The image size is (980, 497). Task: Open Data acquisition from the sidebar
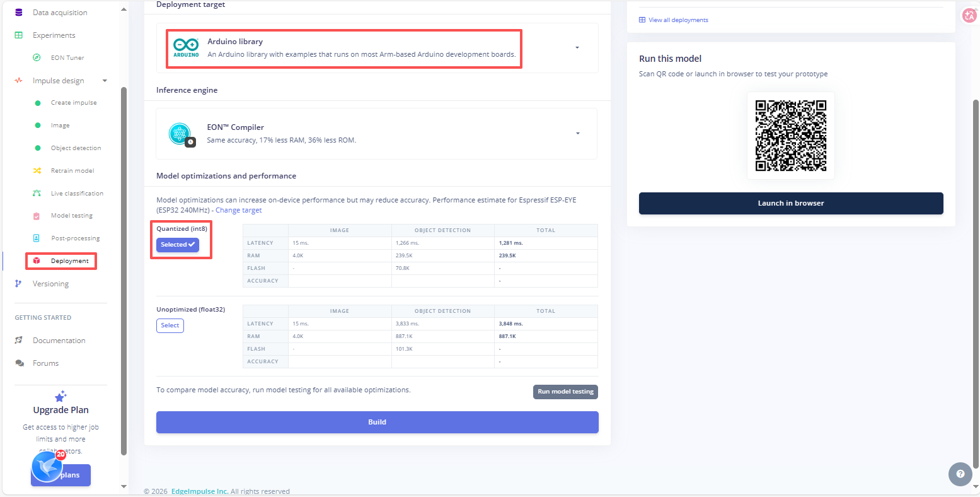60,13
